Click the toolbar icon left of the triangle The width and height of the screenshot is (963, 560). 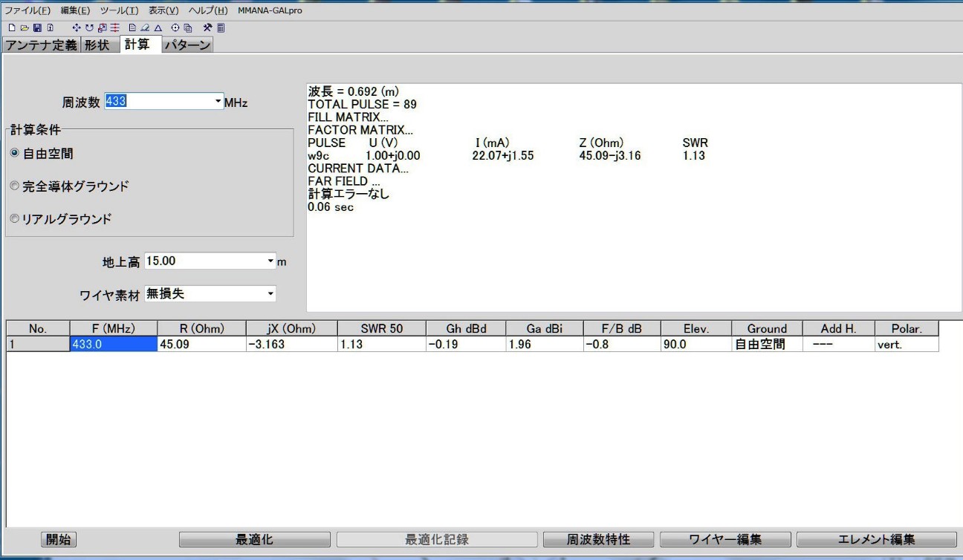point(145,28)
